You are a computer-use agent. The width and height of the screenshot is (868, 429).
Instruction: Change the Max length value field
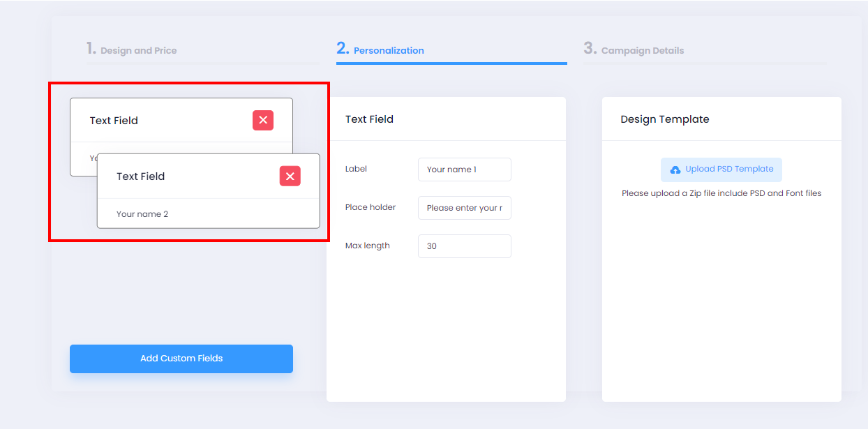(465, 246)
